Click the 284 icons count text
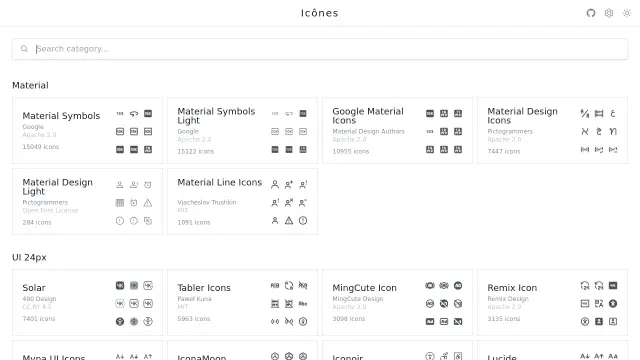 point(37,222)
